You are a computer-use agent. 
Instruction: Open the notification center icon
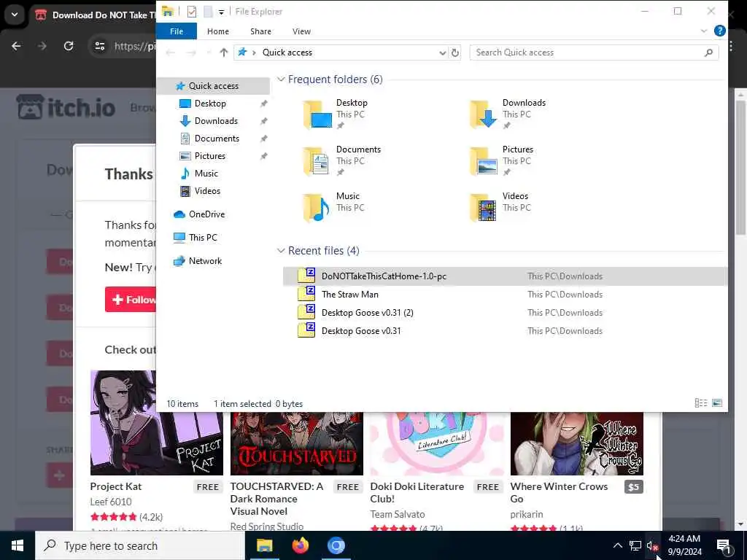[724, 545]
